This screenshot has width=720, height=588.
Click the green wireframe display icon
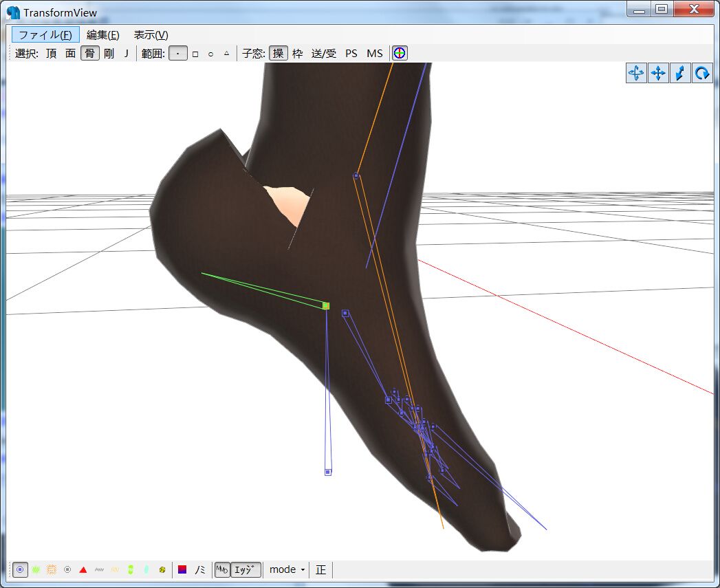(36, 569)
